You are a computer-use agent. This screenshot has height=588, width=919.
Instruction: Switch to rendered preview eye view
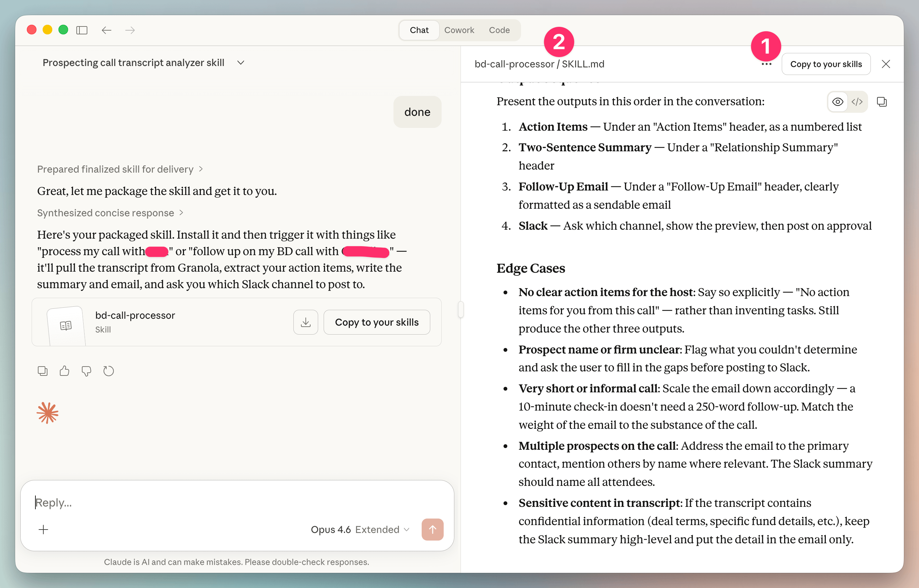pos(838,102)
